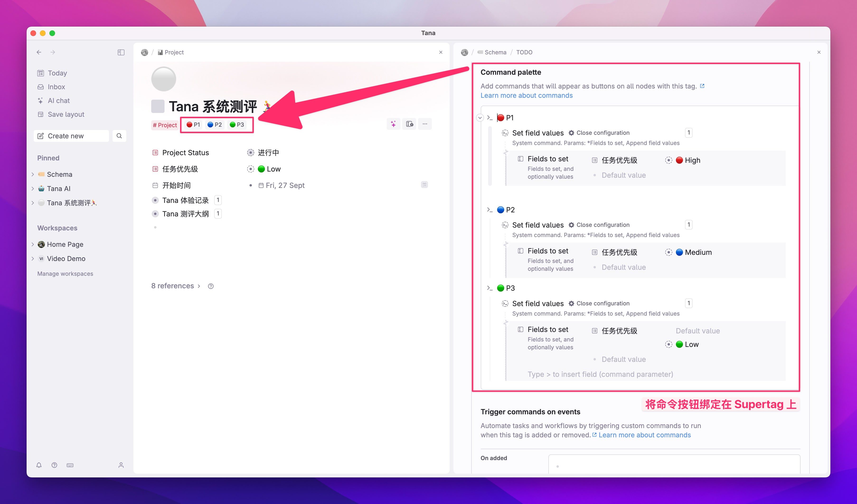
Task: Run the P1 command button on the node
Action: pos(193,125)
